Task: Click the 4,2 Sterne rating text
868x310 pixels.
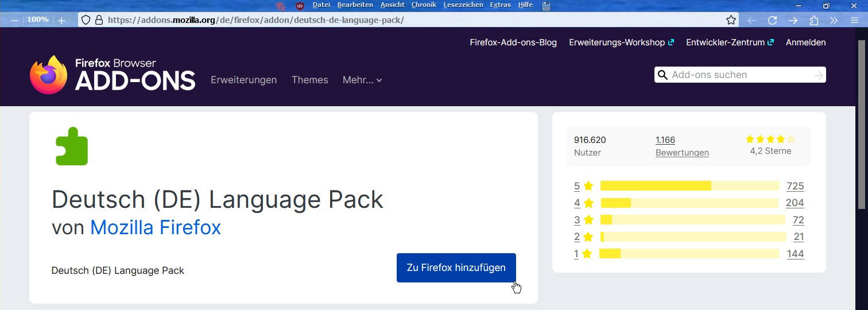Action: click(770, 151)
